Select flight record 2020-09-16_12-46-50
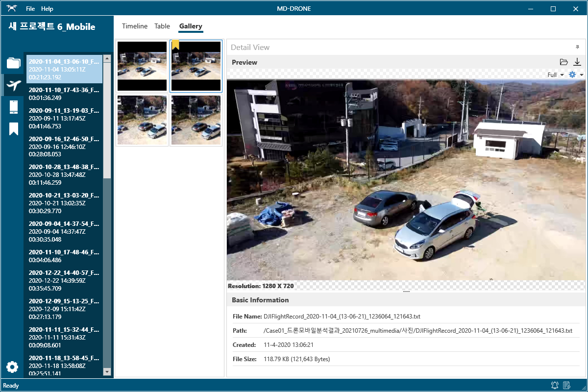The width and height of the screenshot is (588, 392). pos(64,147)
